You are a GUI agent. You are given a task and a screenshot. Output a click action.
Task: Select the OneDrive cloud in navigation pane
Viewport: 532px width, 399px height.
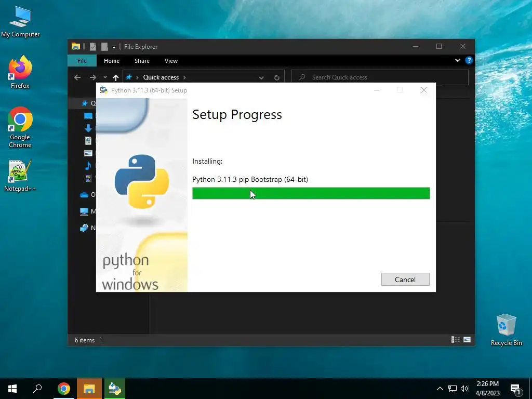pyautogui.click(x=84, y=195)
